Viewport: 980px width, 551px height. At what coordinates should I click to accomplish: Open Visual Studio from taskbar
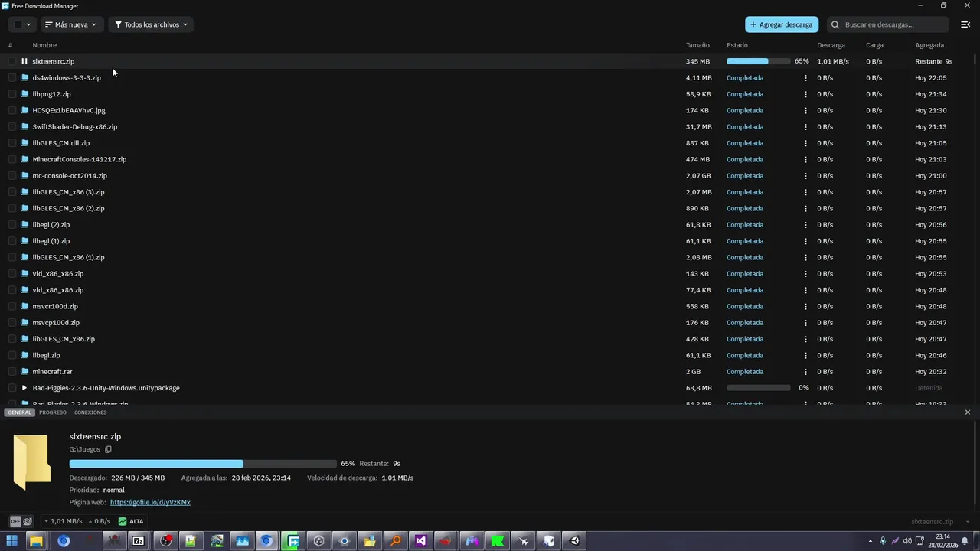click(x=420, y=541)
